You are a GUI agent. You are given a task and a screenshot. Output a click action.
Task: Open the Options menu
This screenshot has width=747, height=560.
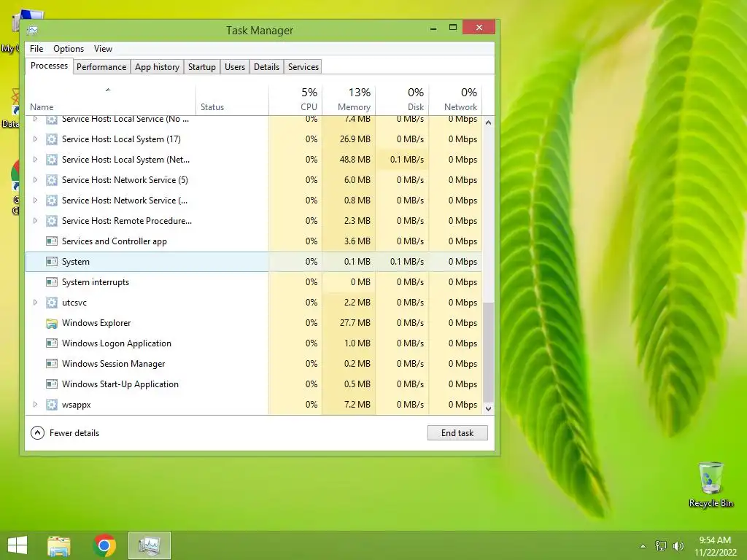tap(69, 49)
